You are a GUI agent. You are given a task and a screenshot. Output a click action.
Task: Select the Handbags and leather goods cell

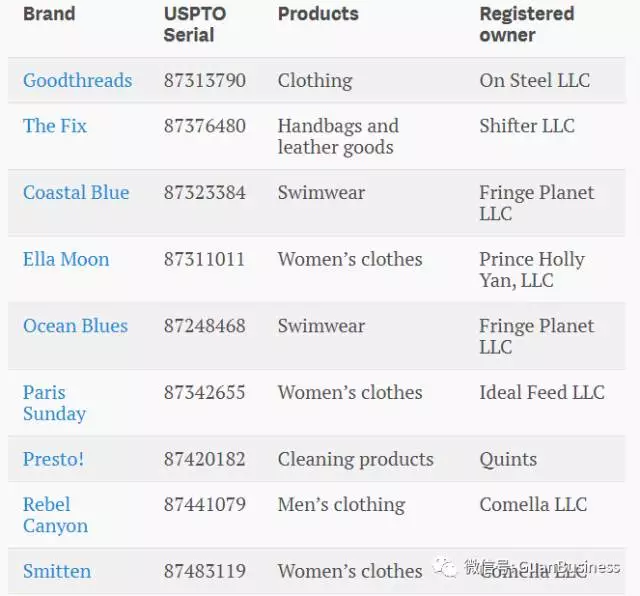337,136
